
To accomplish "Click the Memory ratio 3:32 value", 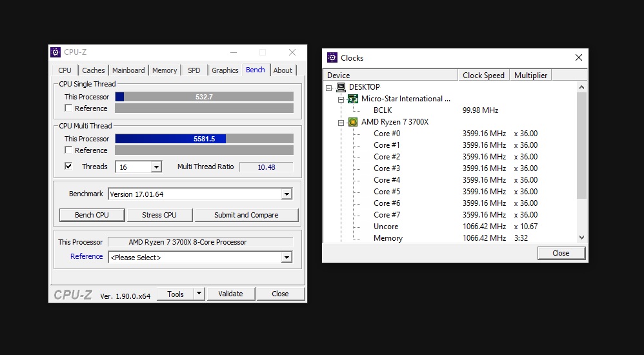I will pyautogui.click(x=521, y=238).
